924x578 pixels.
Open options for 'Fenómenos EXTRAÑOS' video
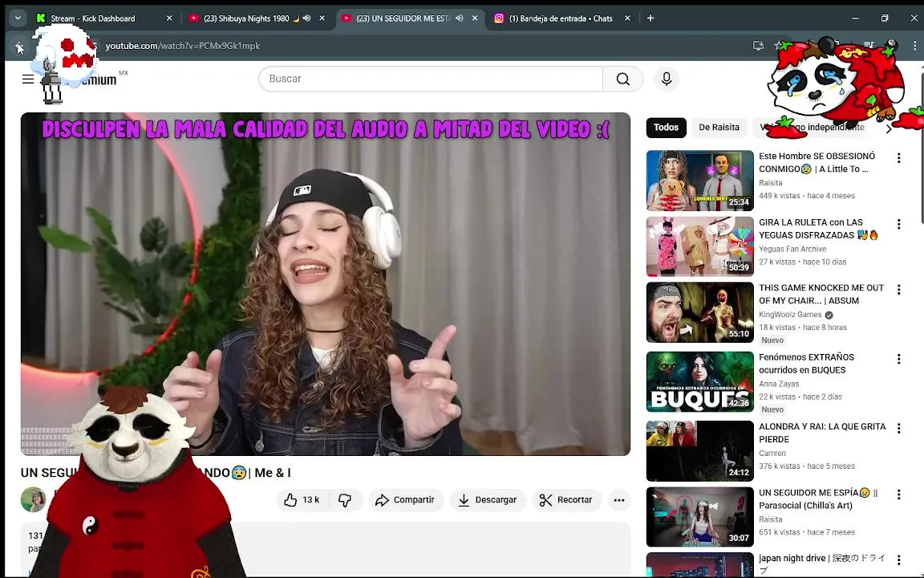coord(898,359)
